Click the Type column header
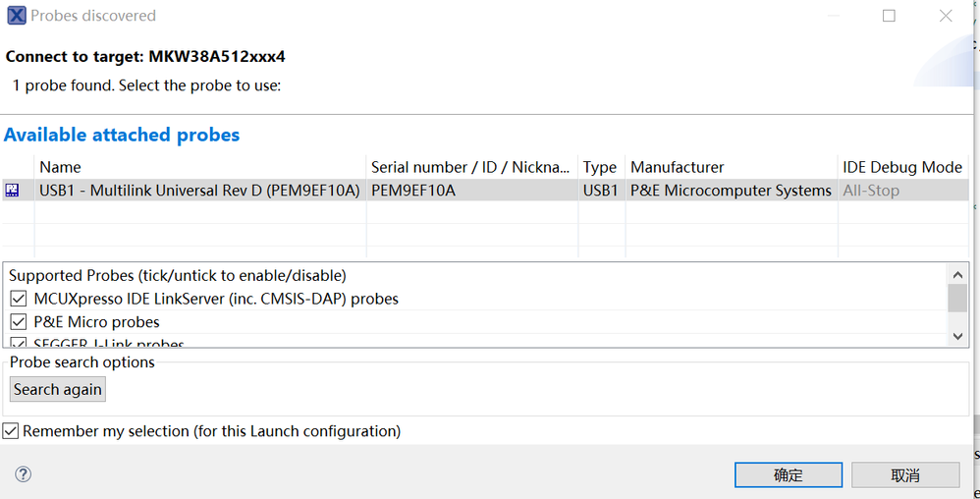Screen dimensions: 980x499 click(x=599, y=167)
